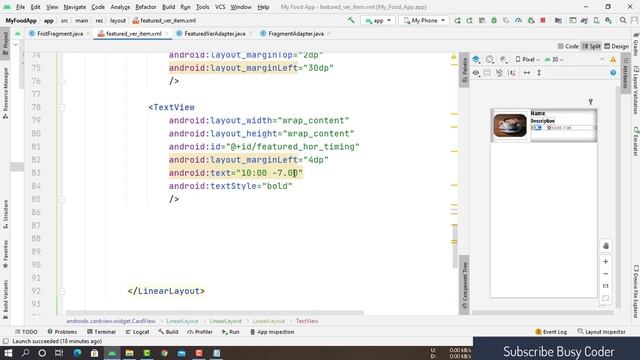This screenshot has height=360, width=640.
Task: Click the design preview horizontal scrollbar
Action: coord(543,313)
